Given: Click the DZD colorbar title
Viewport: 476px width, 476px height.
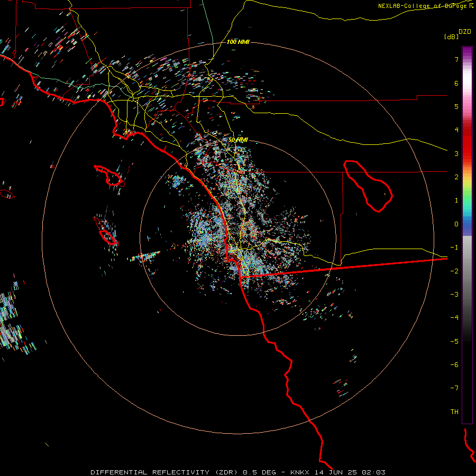Looking at the screenshot, I should [x=465, y=32].
